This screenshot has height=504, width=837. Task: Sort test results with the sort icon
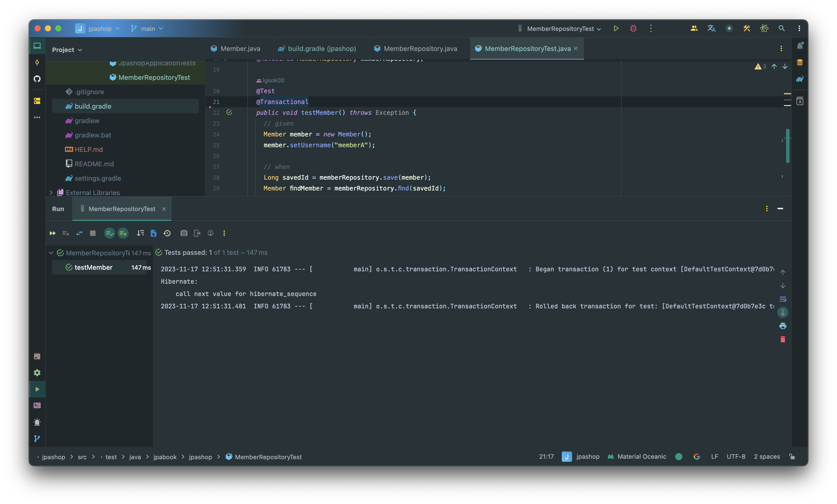point(140,233)
